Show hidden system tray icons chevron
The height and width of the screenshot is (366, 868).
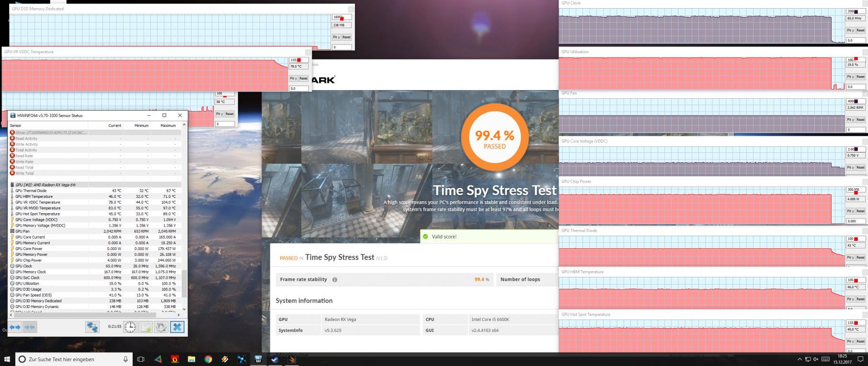(x=799, y=359)
